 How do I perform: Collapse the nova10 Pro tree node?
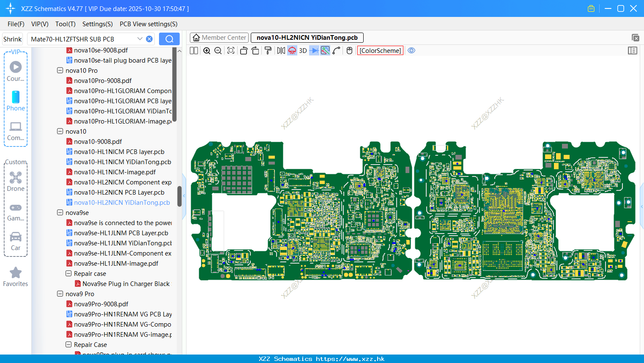tap(60, 71)
